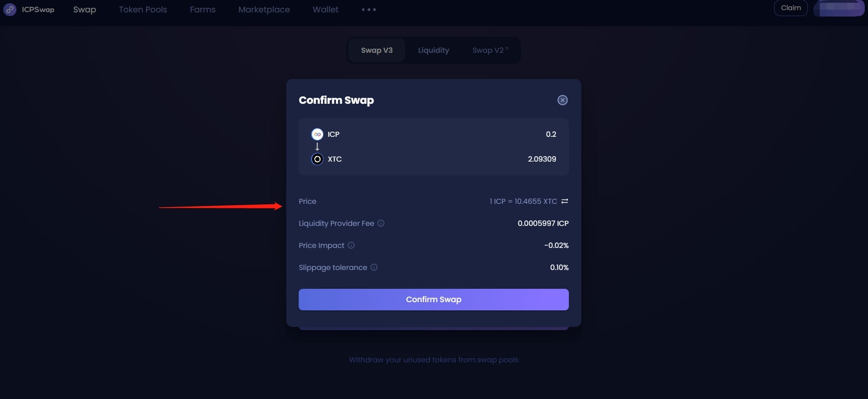Click the ICP token icon
Screen dimensions: 868x399
[317, 134]
